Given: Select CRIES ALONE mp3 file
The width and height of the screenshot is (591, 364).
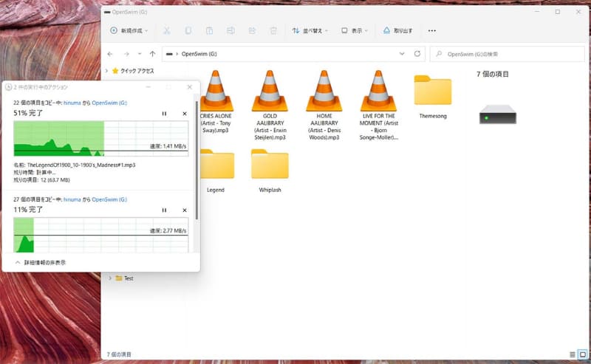Looking at the screenshot, I should pyautogui.click(x=216, y=101).
